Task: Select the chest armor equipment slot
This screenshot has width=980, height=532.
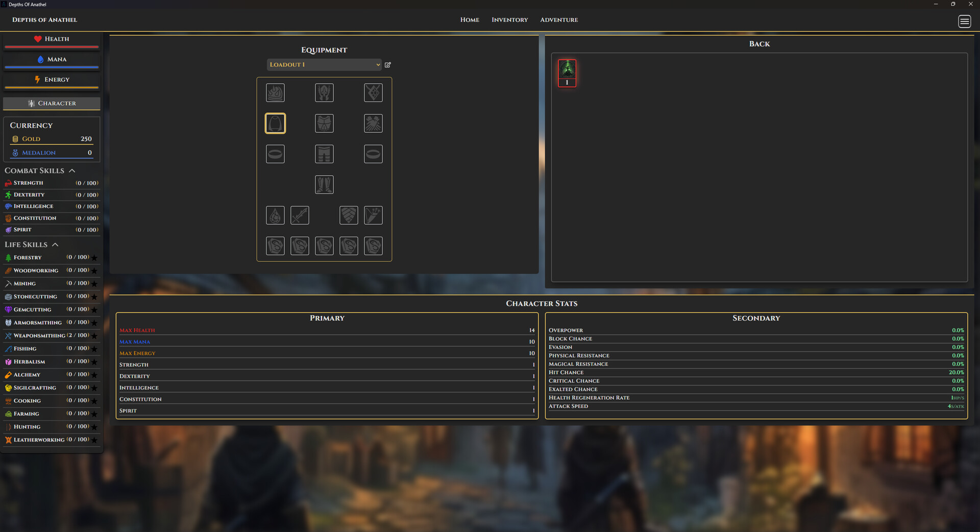Action: tap(324, 123)
